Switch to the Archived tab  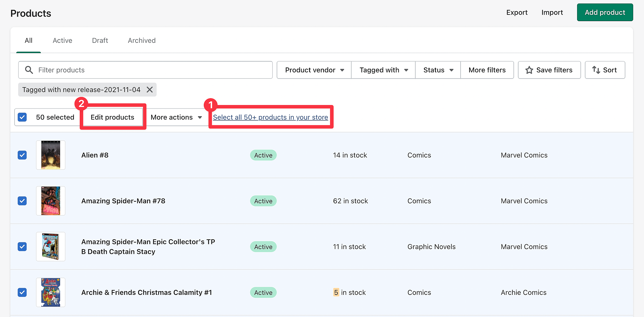point(142,41)
